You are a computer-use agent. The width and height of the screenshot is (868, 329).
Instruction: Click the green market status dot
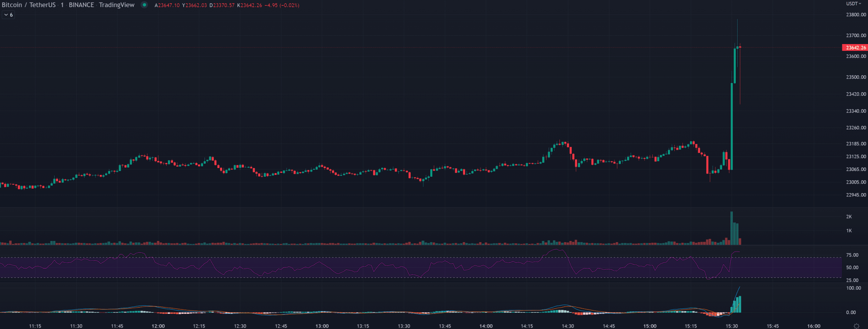point(145,5)
